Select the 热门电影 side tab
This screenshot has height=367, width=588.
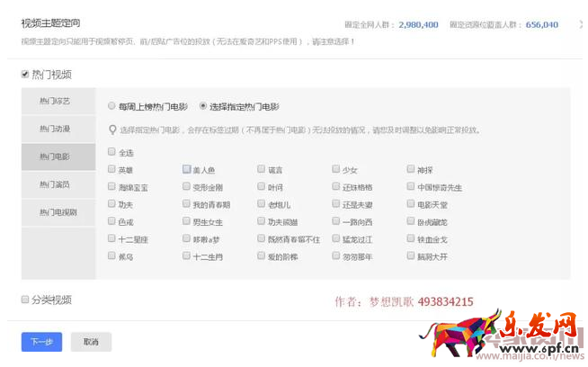tap(58, 157)
